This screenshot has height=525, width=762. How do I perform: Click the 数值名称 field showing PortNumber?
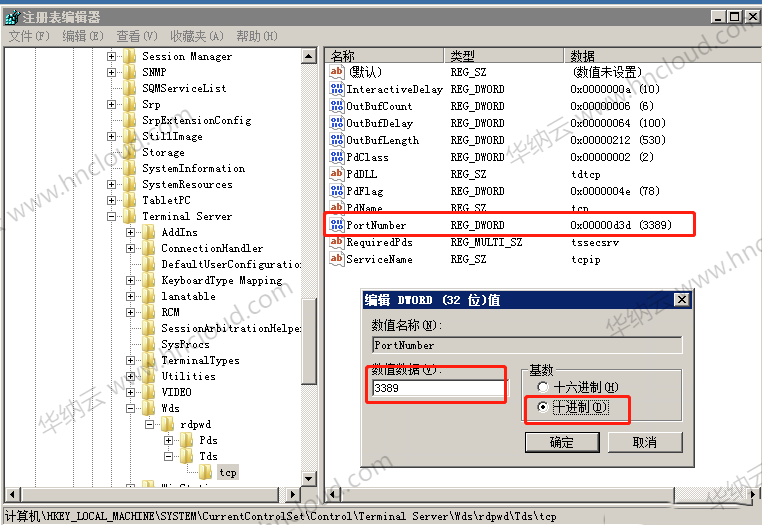(x=527, y=345)
